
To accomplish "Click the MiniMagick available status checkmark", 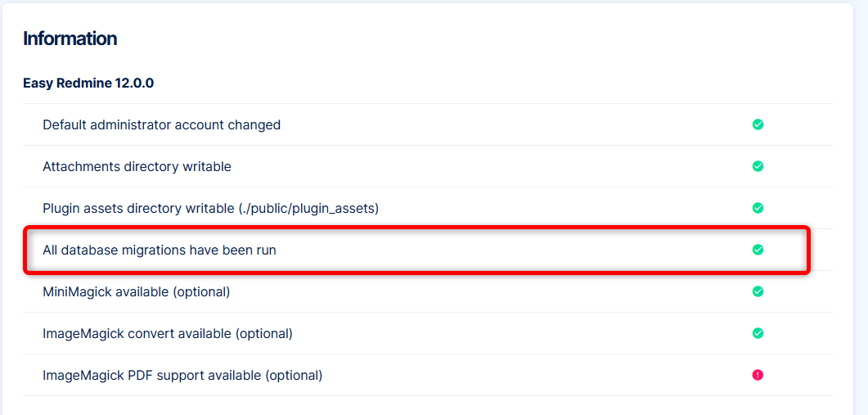I will [x=758, y=291].
